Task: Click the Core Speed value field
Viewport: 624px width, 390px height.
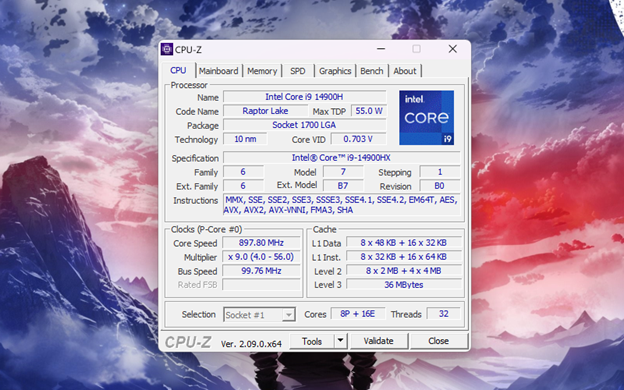Action: pyautogui.click(x=261, y=243)
